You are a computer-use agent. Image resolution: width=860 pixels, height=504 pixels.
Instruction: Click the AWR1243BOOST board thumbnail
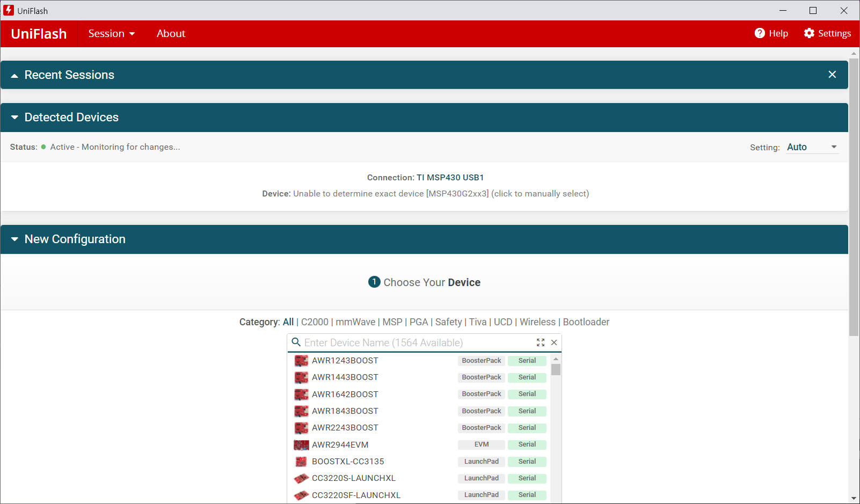(x=301, y=361)
